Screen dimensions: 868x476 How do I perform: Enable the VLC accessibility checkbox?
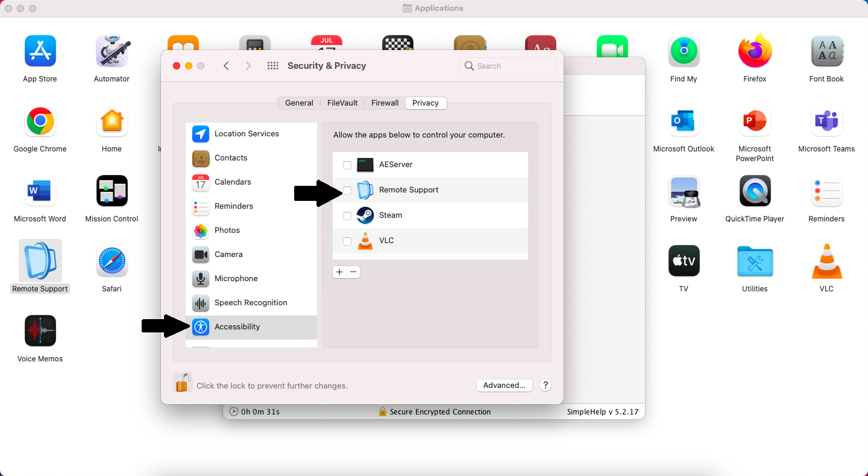click(x=347, y=241)
